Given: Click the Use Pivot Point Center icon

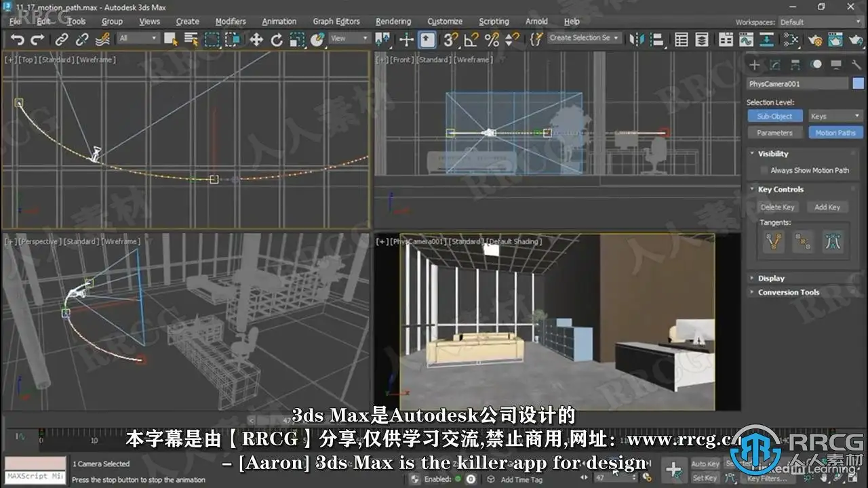Looking at the screenshot, I should pos(383,39).
